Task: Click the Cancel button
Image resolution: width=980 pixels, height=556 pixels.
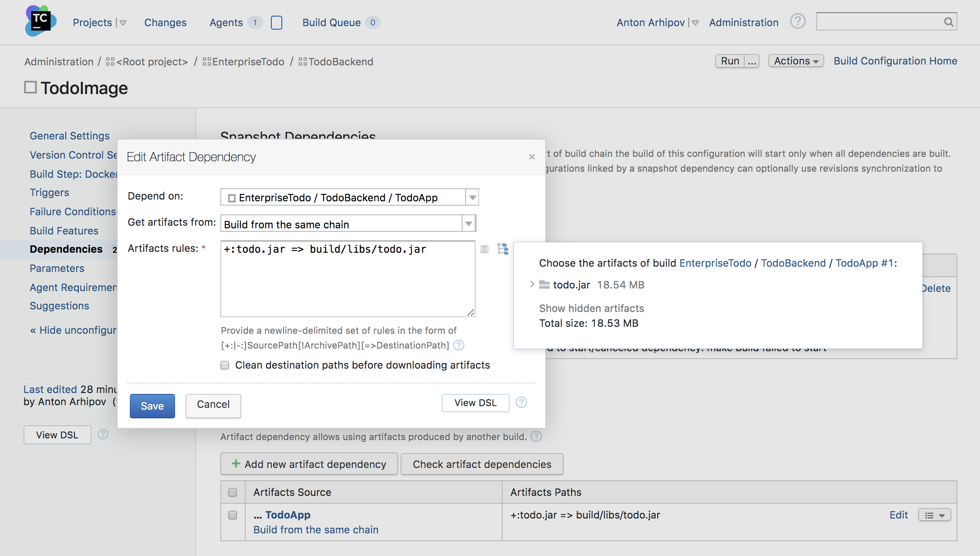Action: (x=213, y=406)
